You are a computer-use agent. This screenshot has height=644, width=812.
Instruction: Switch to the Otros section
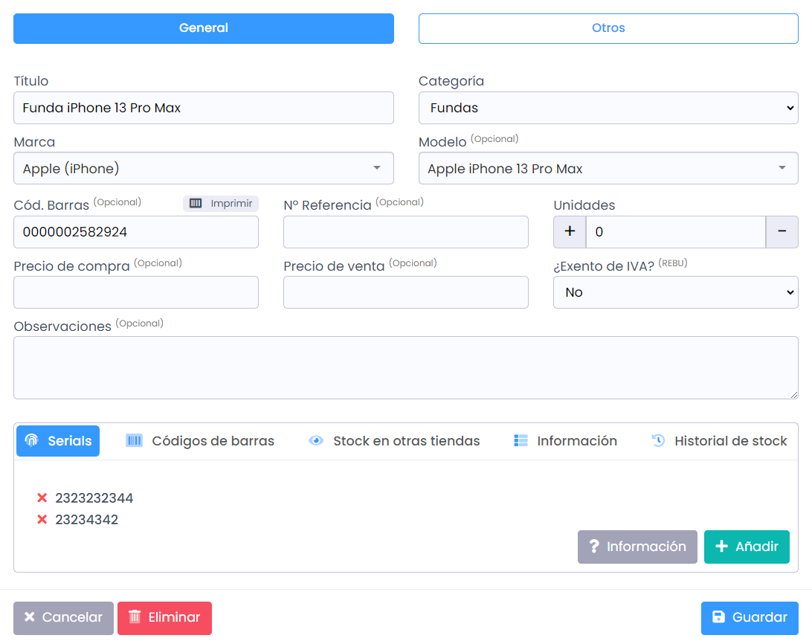click(608, 28)
